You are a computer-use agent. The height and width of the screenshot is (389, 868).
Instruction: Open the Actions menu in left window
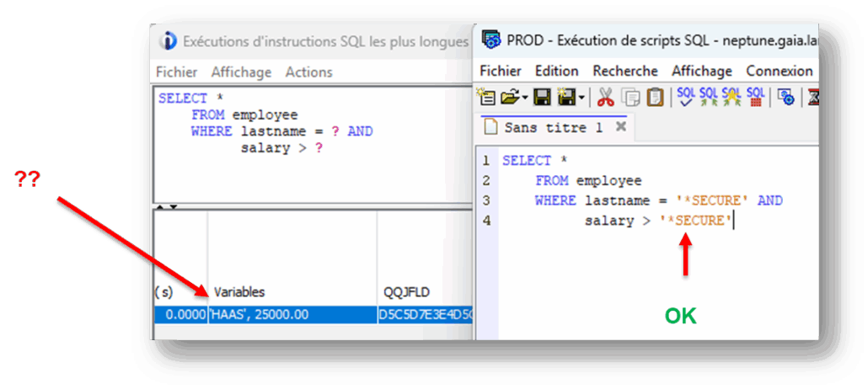[x=308, y=72]
